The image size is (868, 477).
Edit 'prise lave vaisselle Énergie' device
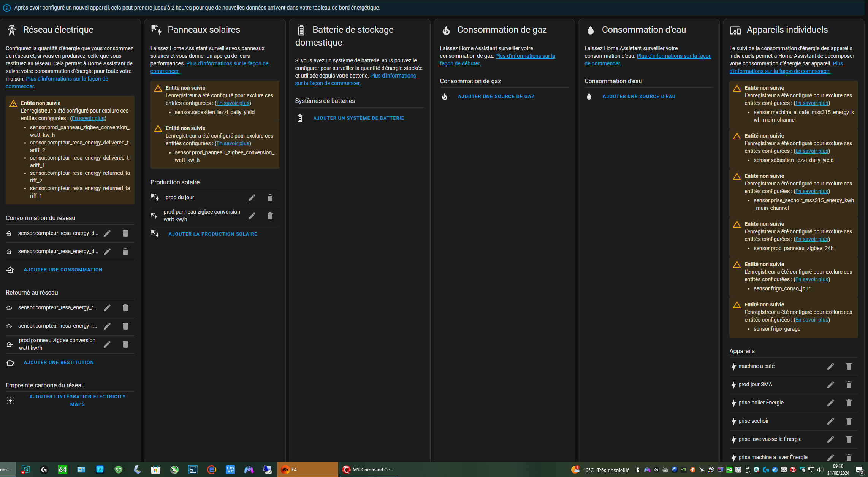[830, 439]
